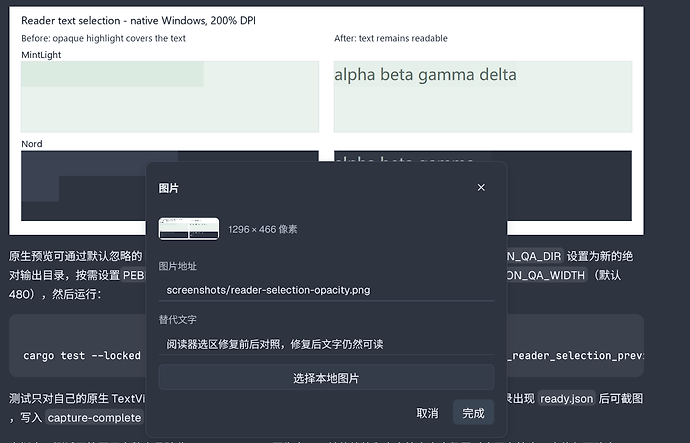Focus the 图片地址 input field
This screenshot has height=443, width=690.
326,290
